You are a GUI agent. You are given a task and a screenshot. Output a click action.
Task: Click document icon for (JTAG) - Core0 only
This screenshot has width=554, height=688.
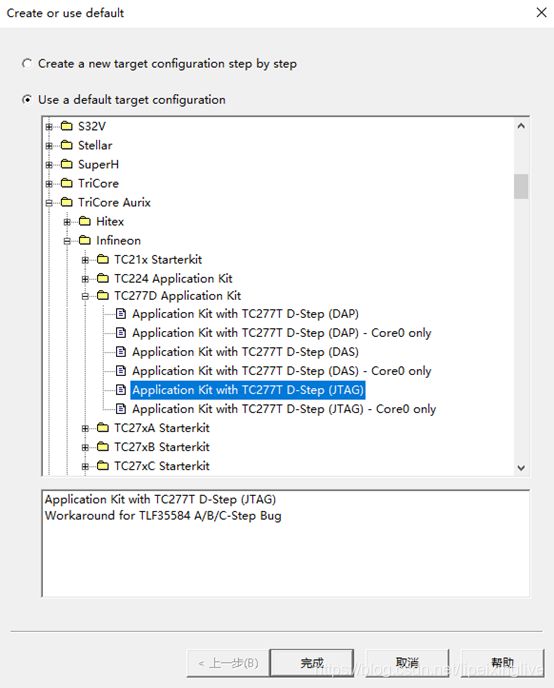(121, 409)
